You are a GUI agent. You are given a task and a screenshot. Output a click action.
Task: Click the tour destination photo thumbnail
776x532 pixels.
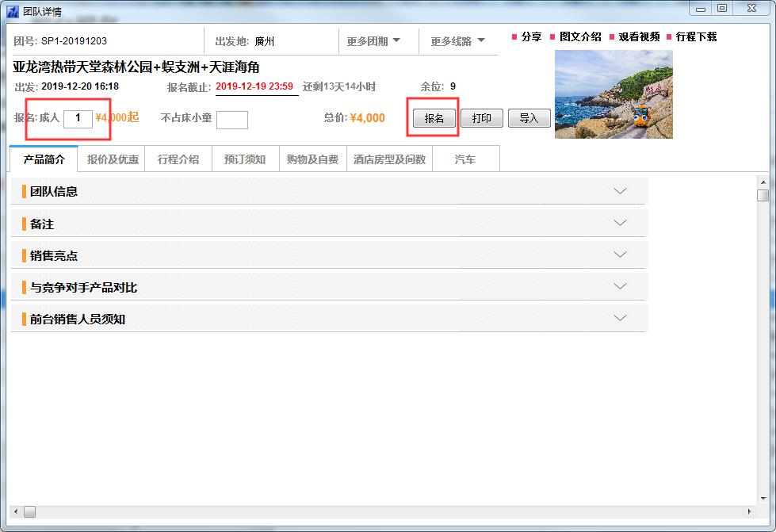point(614,94)
